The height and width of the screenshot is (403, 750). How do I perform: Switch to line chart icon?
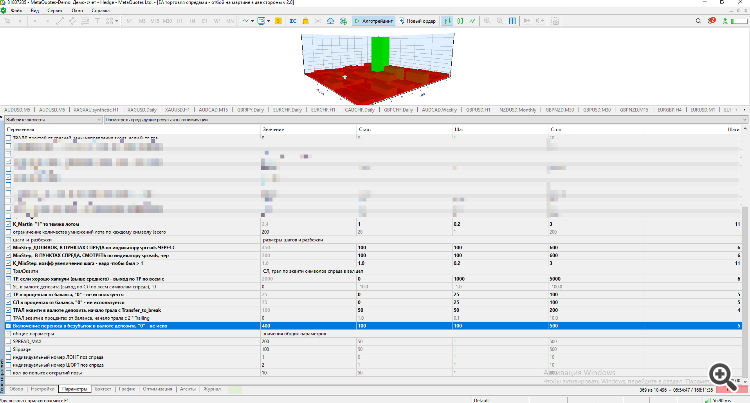(x=473, y=21)
